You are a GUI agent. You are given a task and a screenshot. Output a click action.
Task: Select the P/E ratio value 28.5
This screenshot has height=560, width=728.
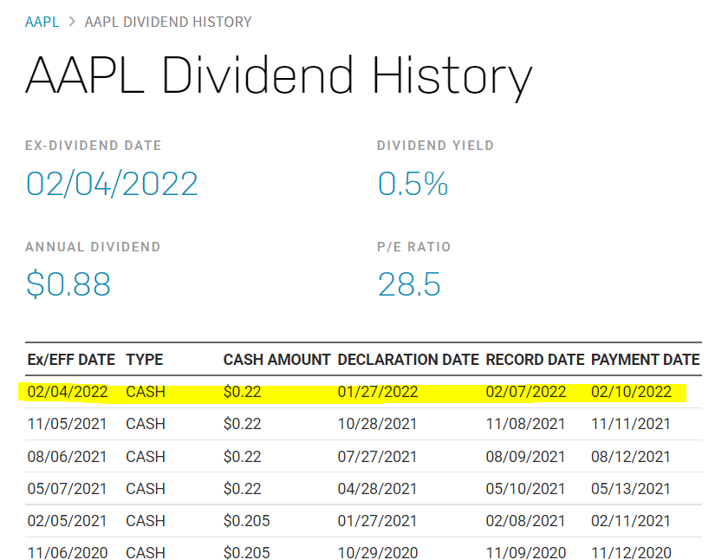pyautogui.click(x=409, y=284)
